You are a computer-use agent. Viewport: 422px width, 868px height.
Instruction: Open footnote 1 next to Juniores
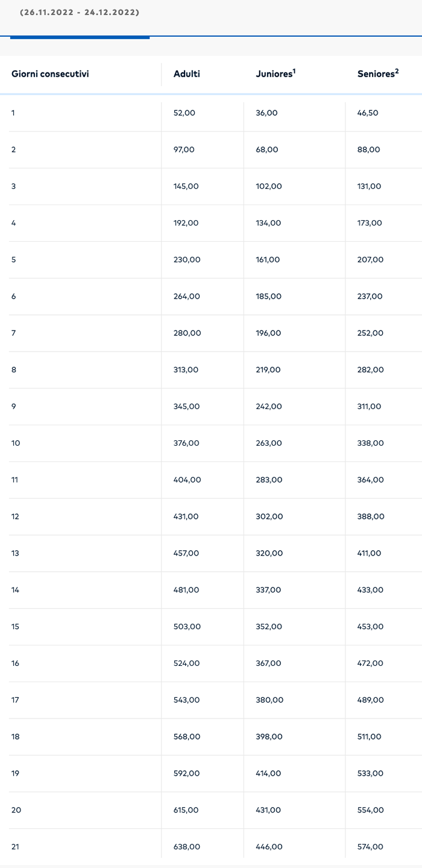294,71
